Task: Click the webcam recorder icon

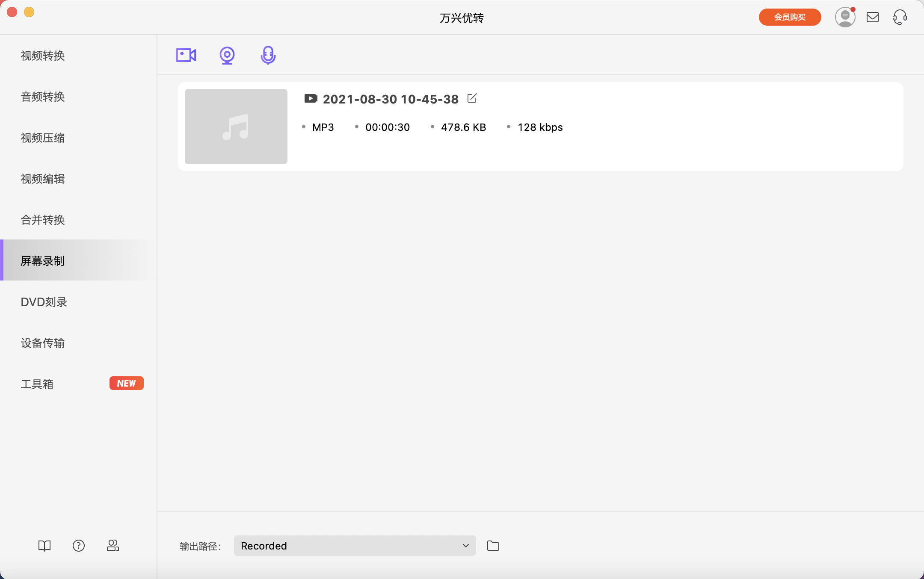Action: pyautogui.click(x=227, y=55)
